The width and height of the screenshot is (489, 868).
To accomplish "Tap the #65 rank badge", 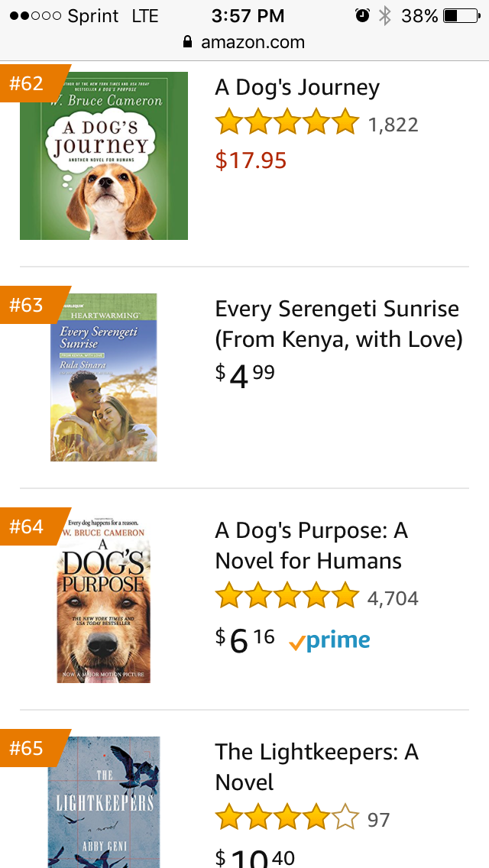I will (x=29, y=748).
